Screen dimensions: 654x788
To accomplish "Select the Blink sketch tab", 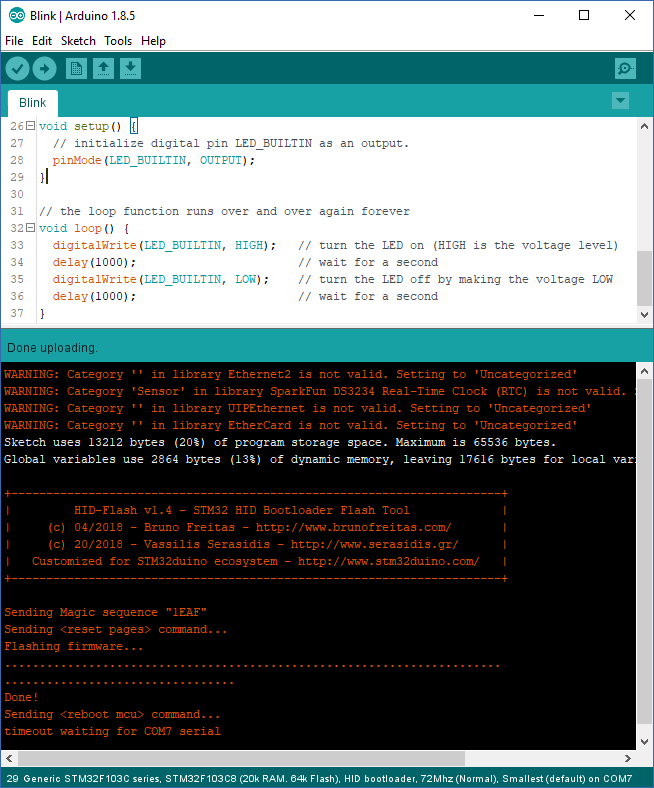I will point(33,103).
